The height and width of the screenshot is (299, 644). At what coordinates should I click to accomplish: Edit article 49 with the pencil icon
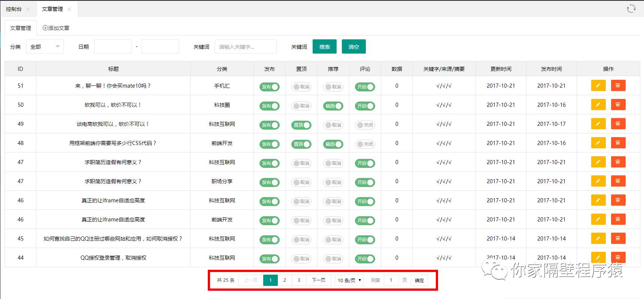(x=598, y=124)
